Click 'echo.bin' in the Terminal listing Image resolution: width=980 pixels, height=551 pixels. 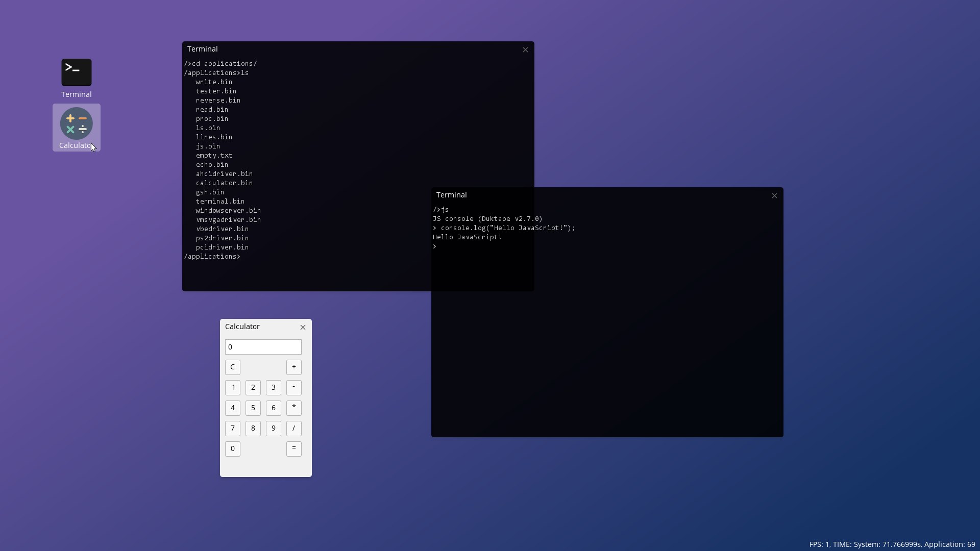point(212,165)
